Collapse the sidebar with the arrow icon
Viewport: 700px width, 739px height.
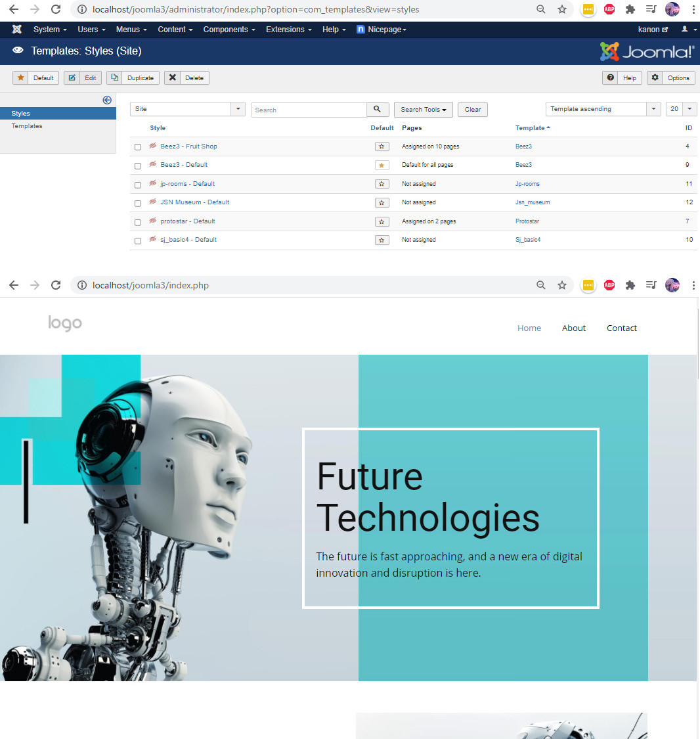click(x=107, y=100)
